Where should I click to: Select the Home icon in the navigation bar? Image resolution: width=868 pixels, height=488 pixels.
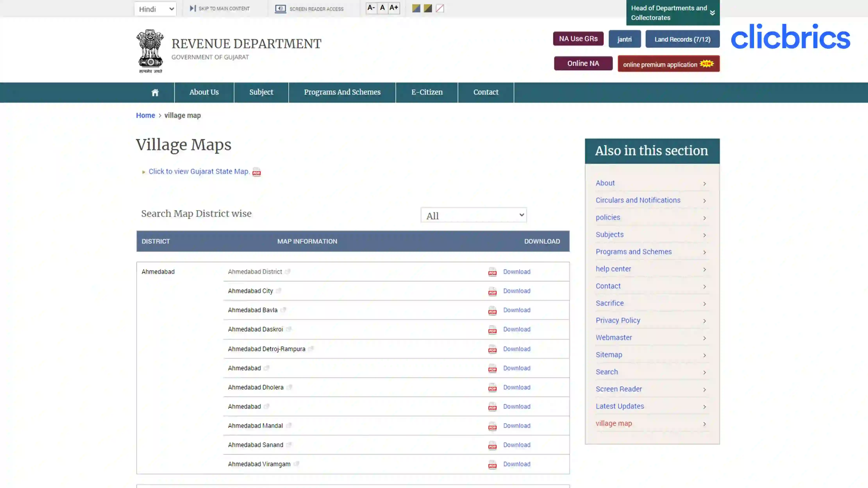click(x=155, y=92)
